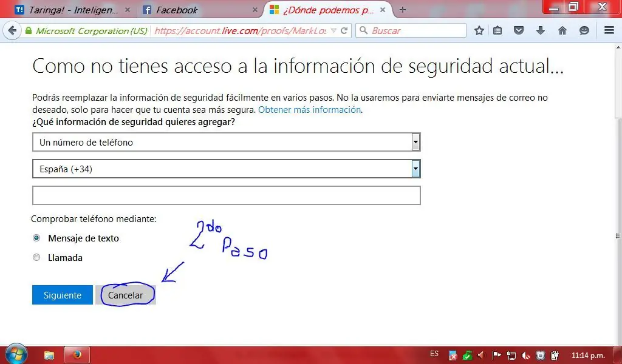Open the security info type dropdown
622x364 pixels.
point(415,142)
